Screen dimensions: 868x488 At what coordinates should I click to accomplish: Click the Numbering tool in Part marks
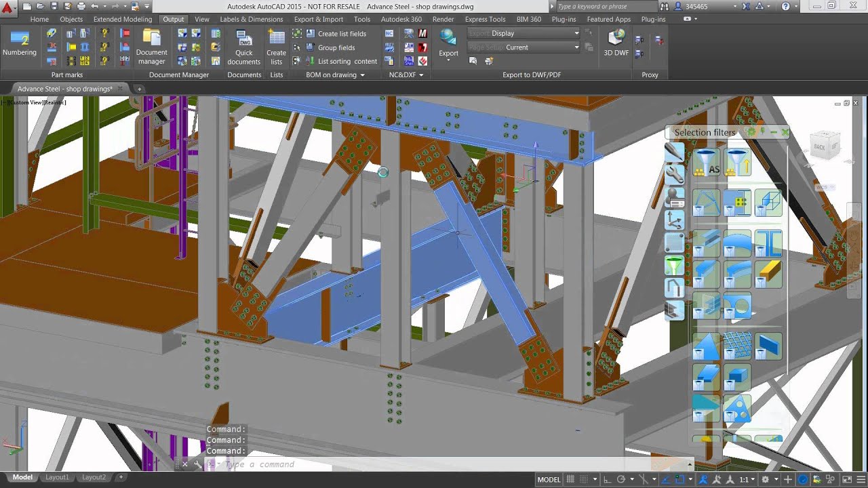(x=20, y=45)
